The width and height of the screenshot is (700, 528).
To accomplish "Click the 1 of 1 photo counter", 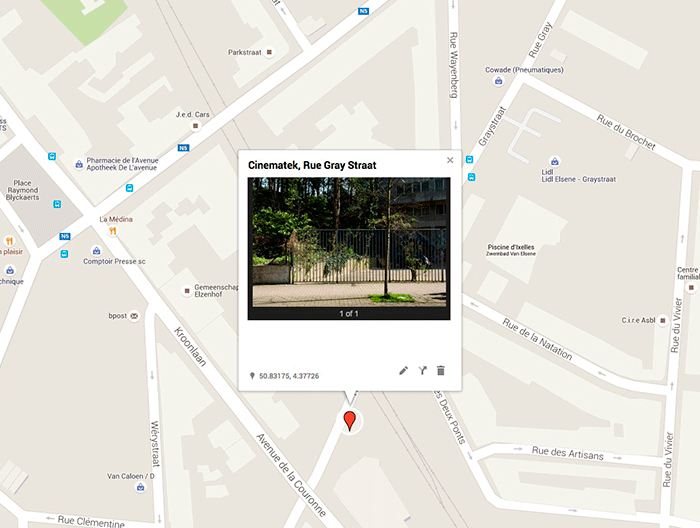I will (x=349, y=314).
